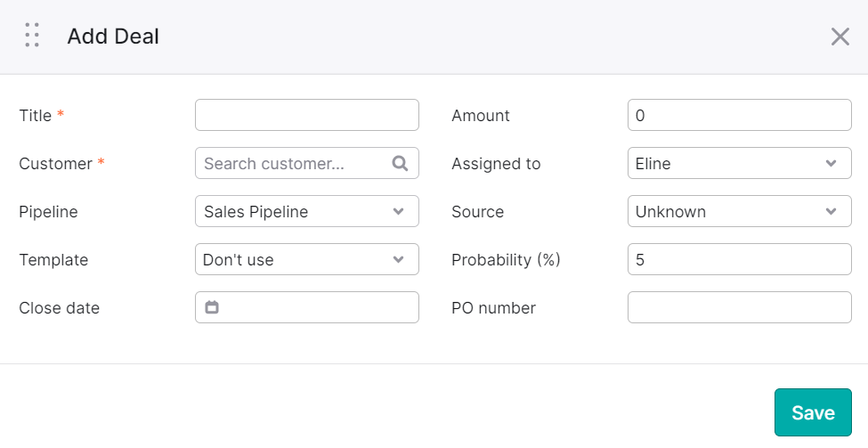Click the Add Deal heading text
The image size is (868, 448).
click(x=113, y=36)
